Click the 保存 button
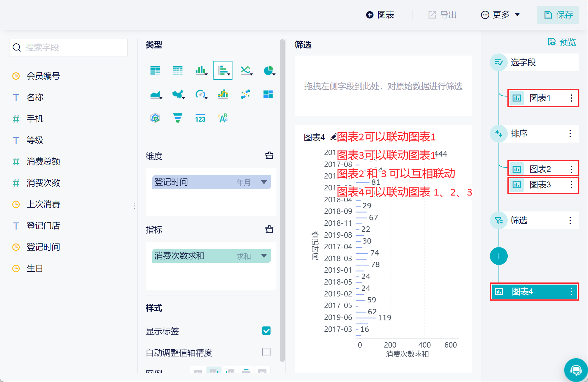The image size is (588, 382). click(x=558, y=15)
